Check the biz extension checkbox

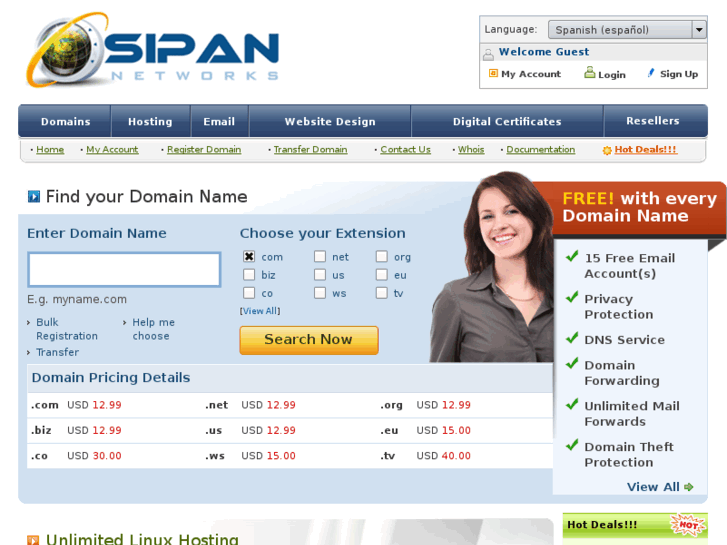(249, 275)
